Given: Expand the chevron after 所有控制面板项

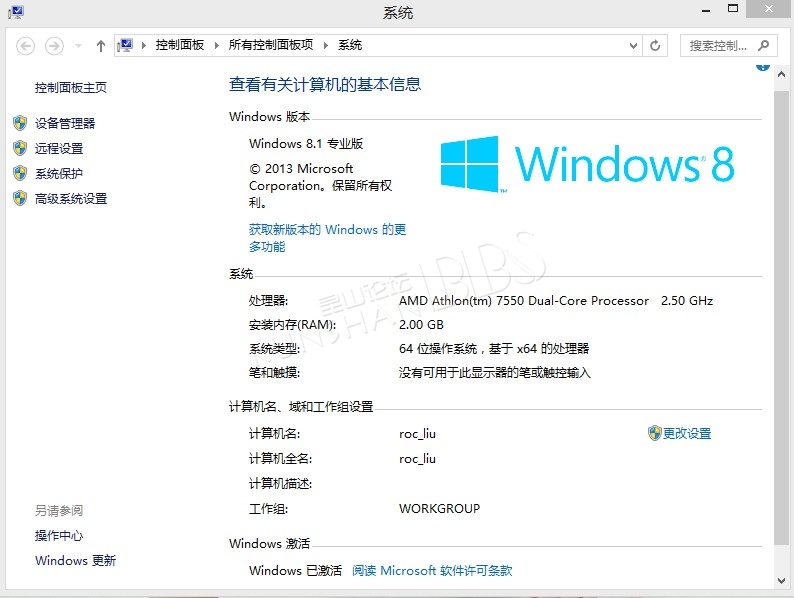Looking at the screenshot, I should [x=326, y=46].
